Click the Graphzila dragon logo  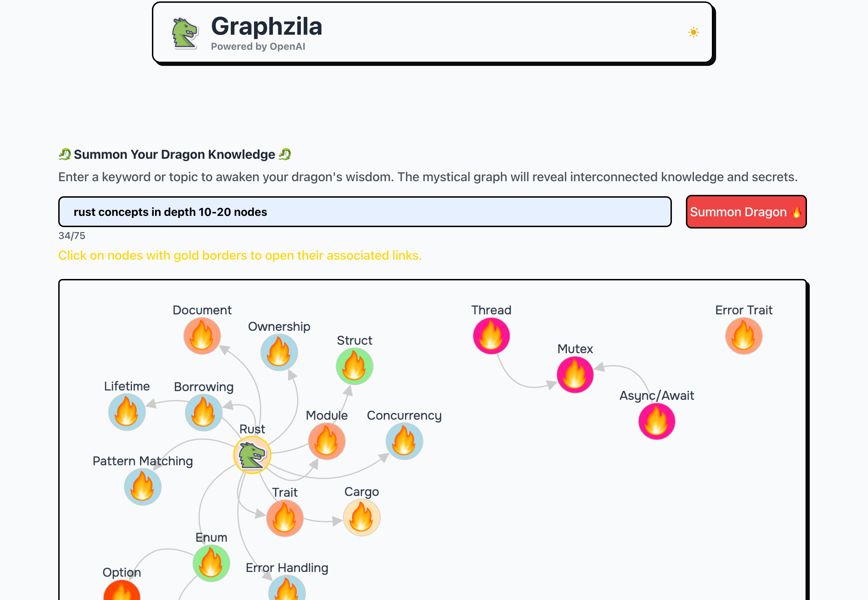[x=184, y=33]
